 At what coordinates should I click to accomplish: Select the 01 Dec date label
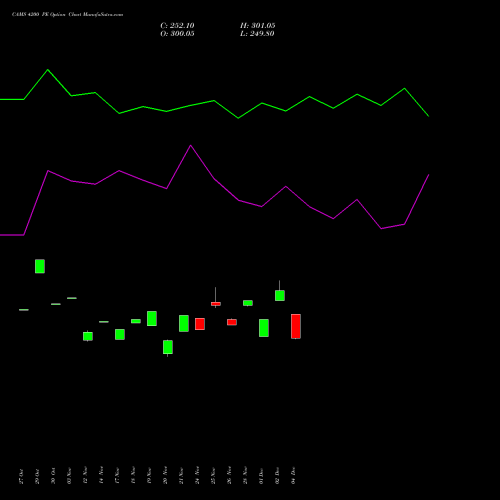(x=261, y=476)
